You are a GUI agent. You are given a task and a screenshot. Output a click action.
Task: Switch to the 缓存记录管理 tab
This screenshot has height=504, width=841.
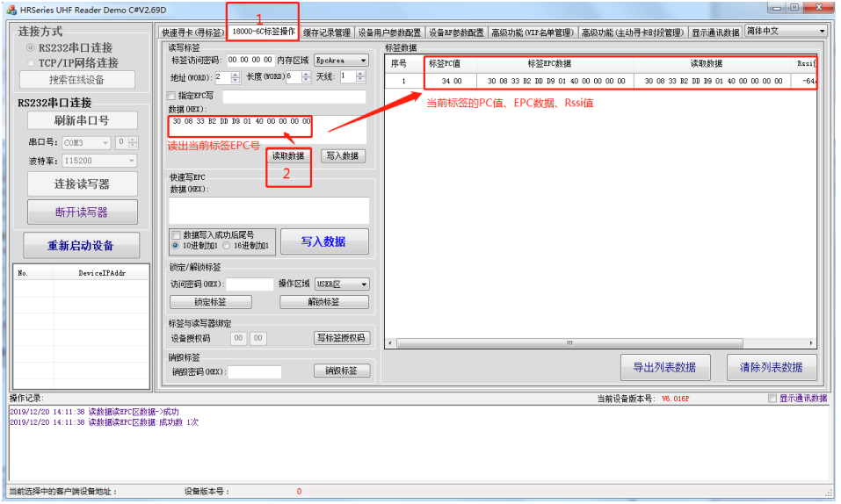pos(326,32)
